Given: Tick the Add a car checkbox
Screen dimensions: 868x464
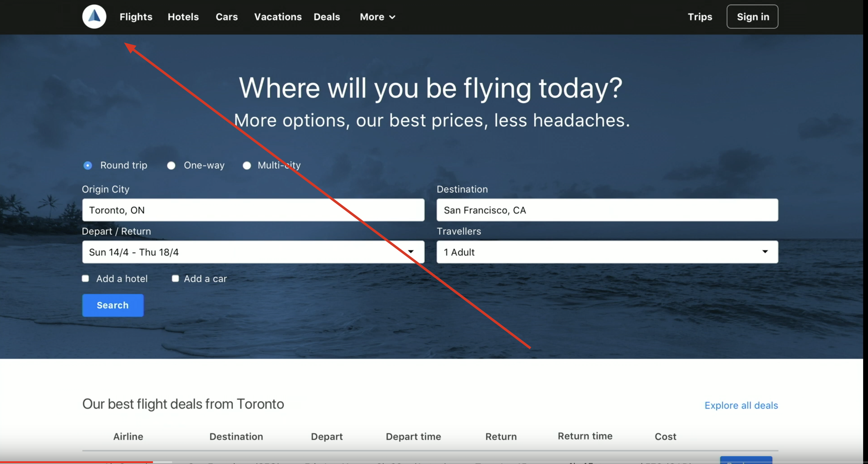Looking at the screenshot, I should point(175,278).
